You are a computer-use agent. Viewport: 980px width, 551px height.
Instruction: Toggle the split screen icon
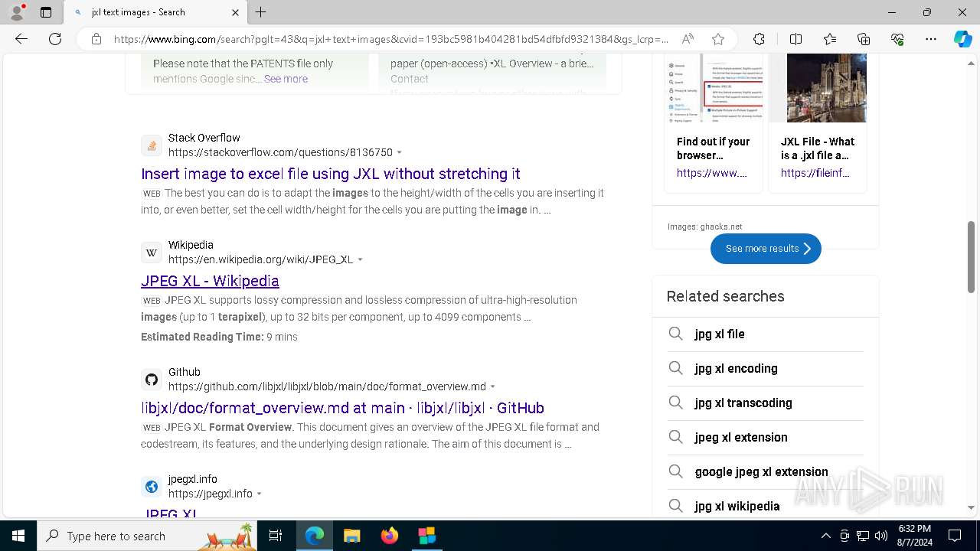[795, 39]
